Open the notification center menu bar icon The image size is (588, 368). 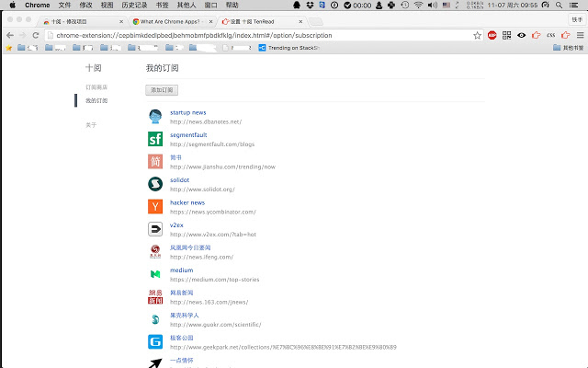[x=573, y=5]
